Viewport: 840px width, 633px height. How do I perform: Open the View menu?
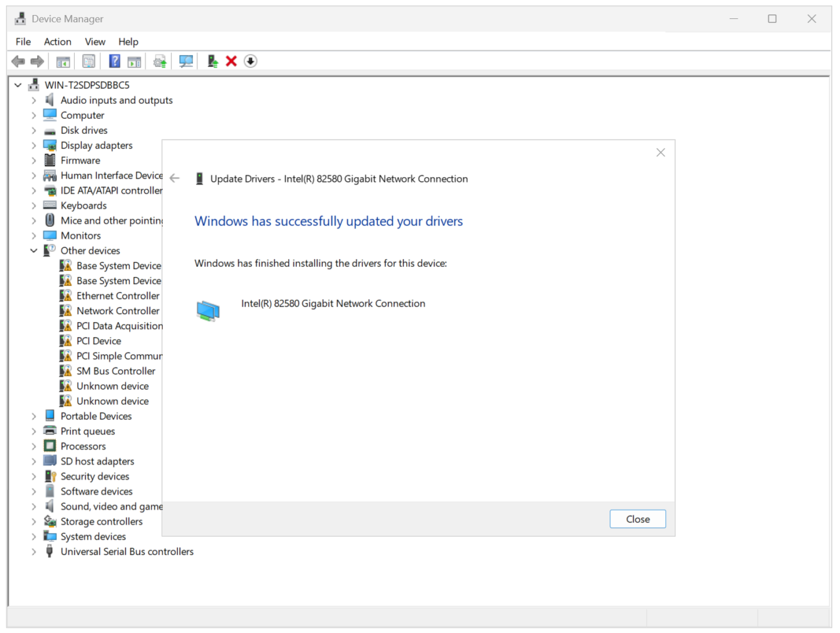[x=94, y=41]
